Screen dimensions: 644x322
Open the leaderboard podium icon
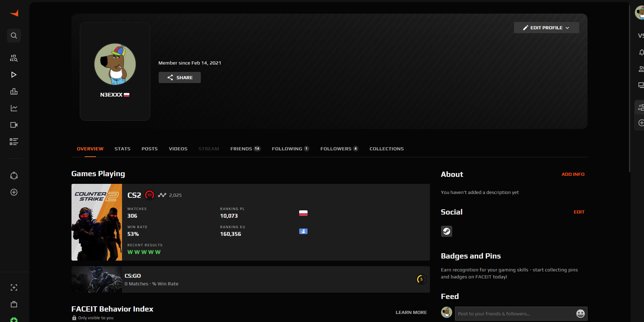14,91
